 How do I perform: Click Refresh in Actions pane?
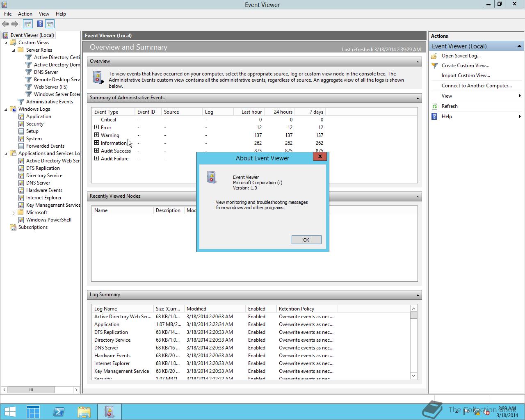click(450, 106)
